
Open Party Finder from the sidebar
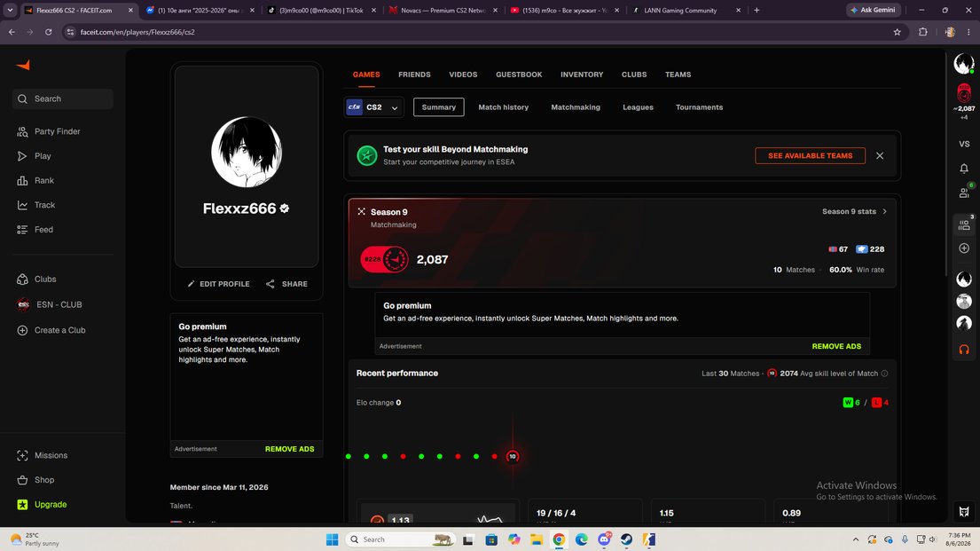(49, 131)
